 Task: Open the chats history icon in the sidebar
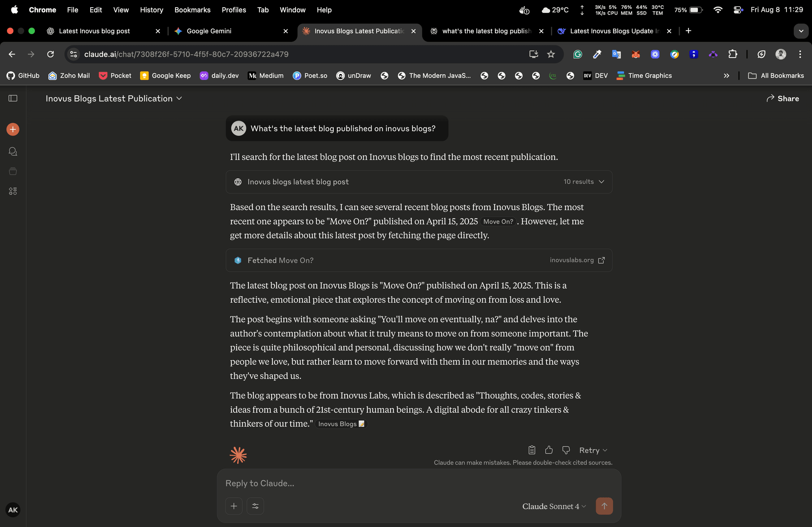click(x=13, y=151)
